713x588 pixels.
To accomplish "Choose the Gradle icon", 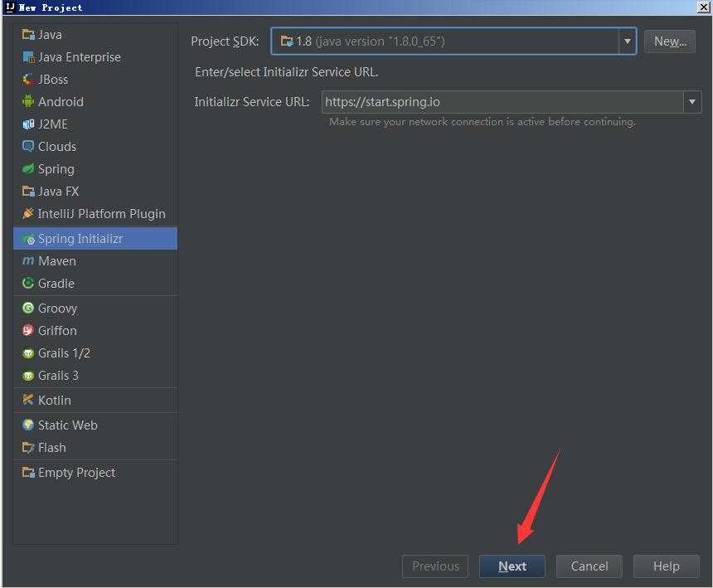I will coord(28,283).
